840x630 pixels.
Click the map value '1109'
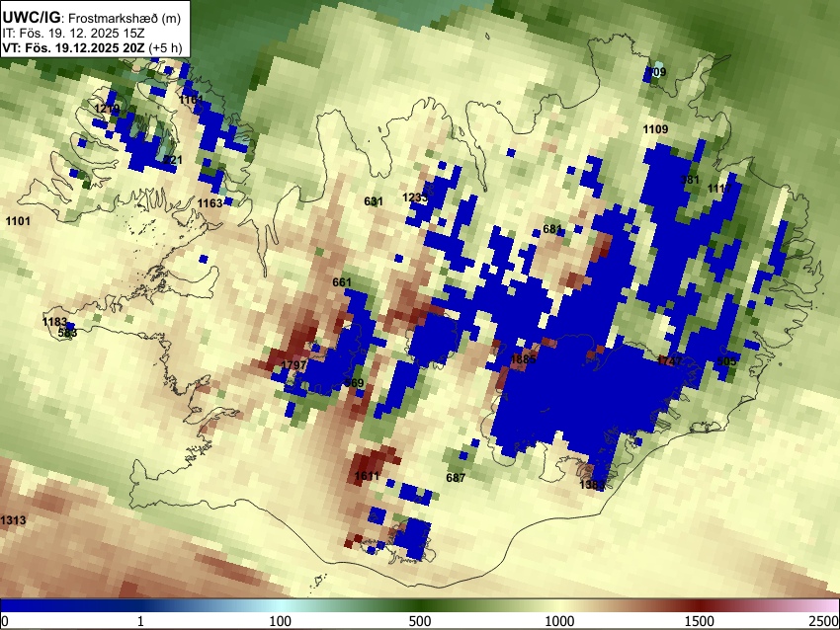[x=655, y=129]
